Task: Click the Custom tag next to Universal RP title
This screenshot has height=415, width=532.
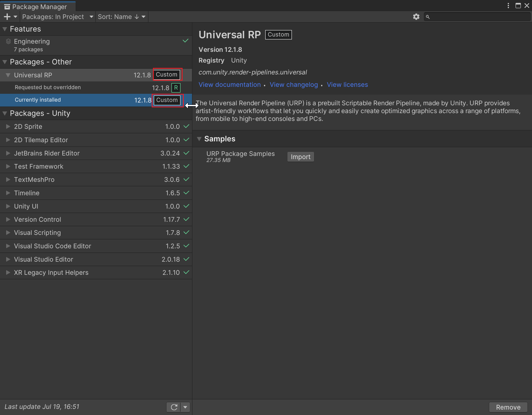Action: point(278,35)
